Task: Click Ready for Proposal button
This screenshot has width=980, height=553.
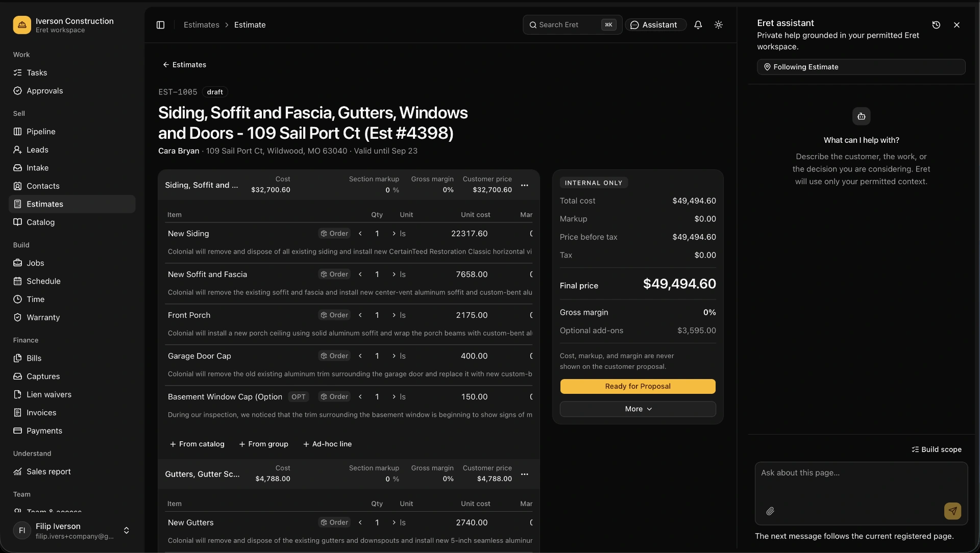Action: click(638, 386)
